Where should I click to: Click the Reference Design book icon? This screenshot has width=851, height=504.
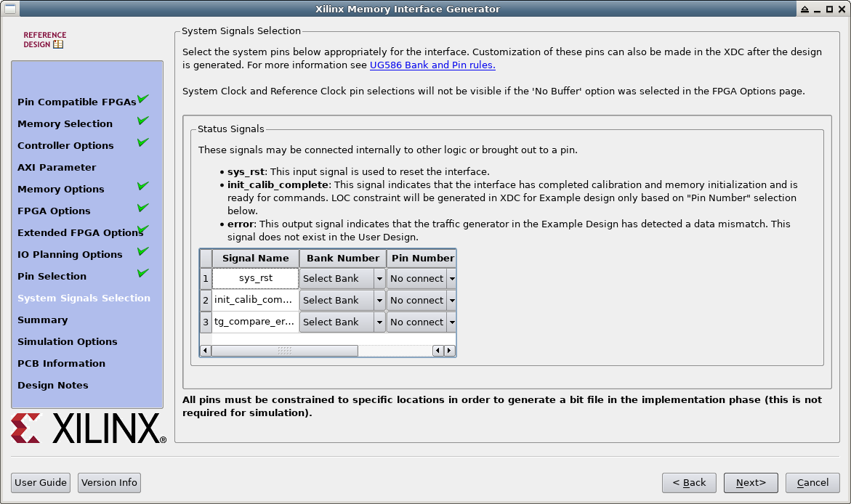click(x=58, y=44)
